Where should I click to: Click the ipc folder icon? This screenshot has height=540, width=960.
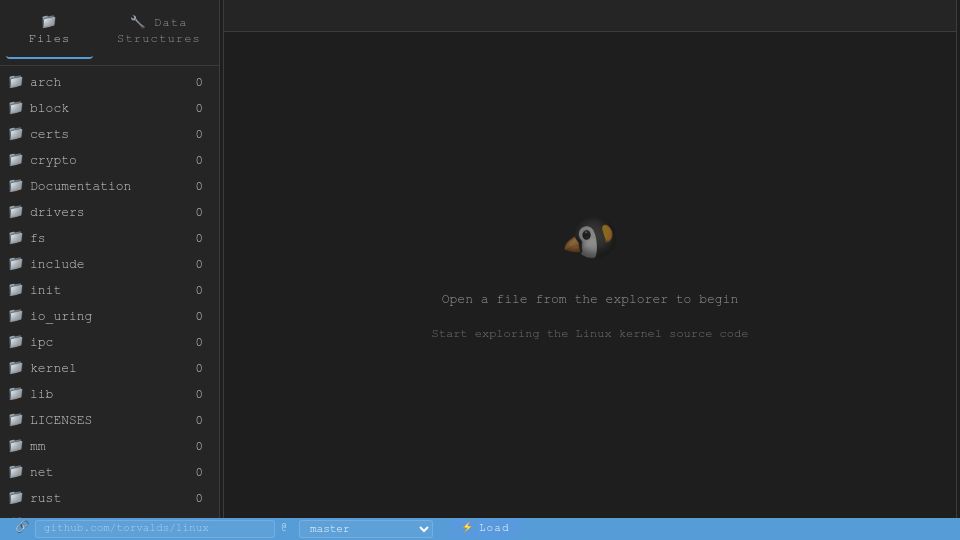[16, 342]
